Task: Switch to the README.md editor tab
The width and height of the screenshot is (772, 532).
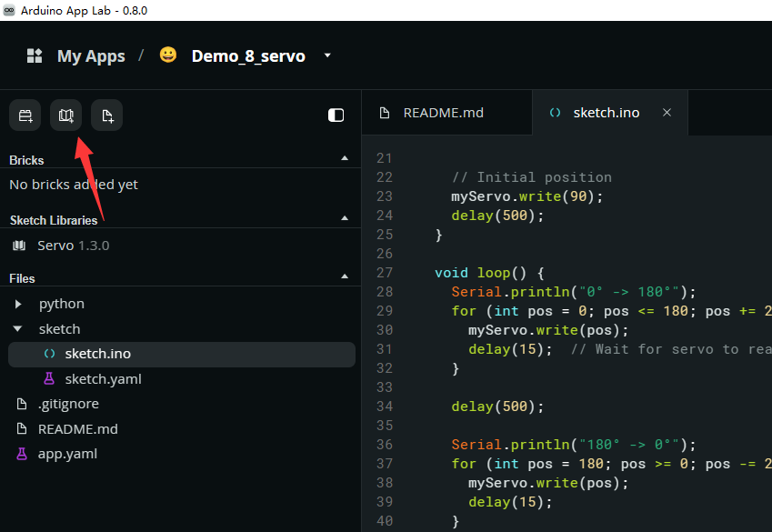Action: click(447, 113)
